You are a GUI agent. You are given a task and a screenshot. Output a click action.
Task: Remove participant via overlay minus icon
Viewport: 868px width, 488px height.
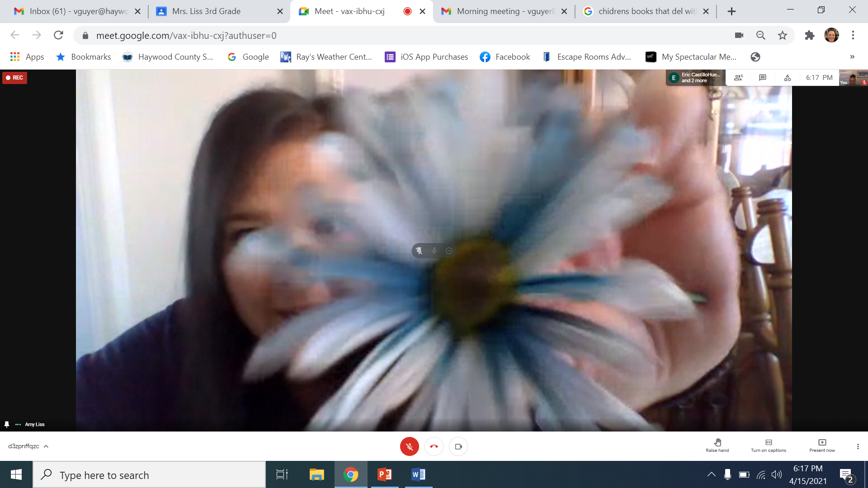(449, 251)
